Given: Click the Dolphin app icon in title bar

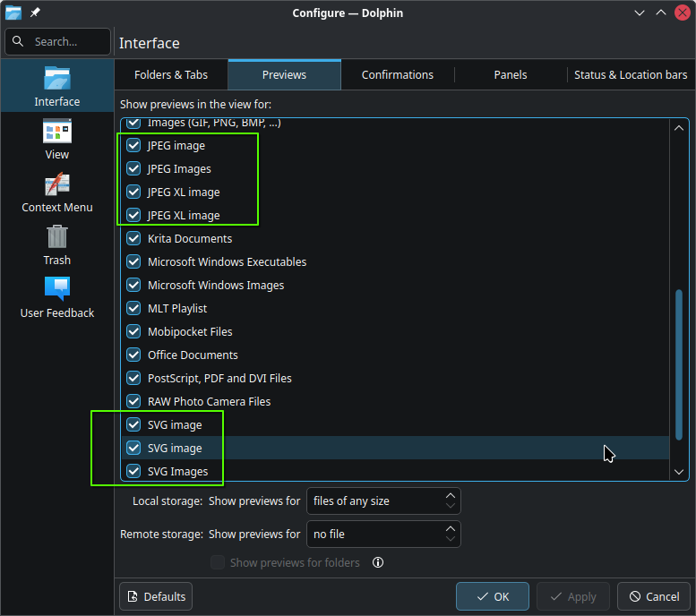Looking at the screenshot, I should tap(13, 13).
